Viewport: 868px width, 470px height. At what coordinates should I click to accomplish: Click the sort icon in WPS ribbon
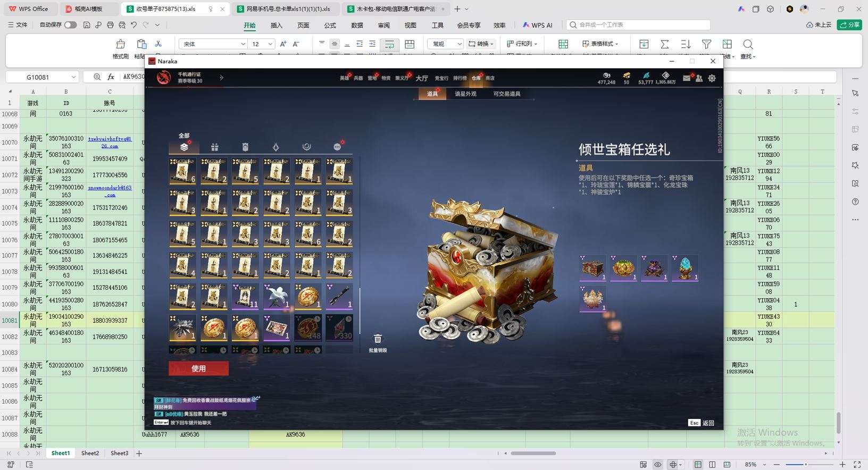tap(686, 44)
